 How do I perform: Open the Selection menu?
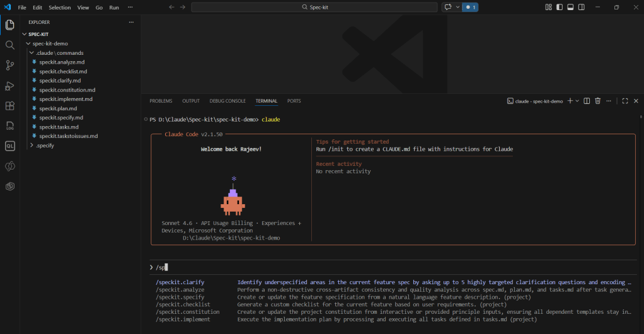click(x=60, y=8)
